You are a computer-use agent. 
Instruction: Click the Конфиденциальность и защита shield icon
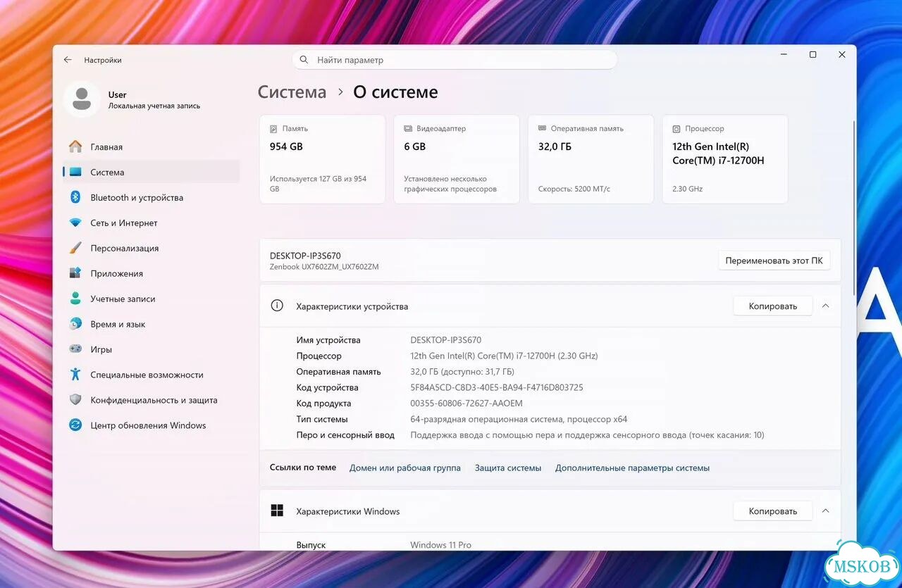[x=75, y=400]
